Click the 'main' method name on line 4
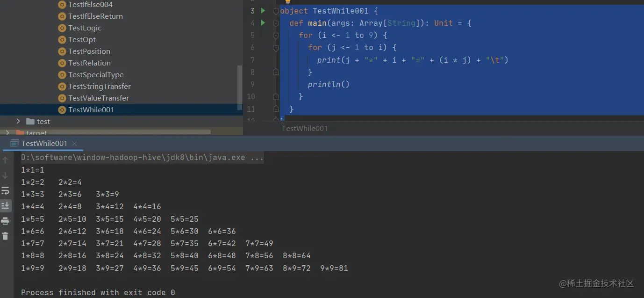644x298 pixels. coord(317,23)
